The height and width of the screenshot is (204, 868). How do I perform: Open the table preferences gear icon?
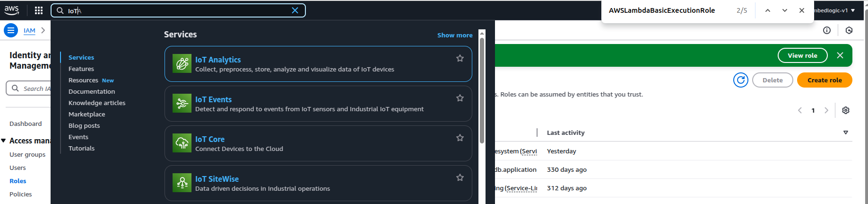point(846,110)
